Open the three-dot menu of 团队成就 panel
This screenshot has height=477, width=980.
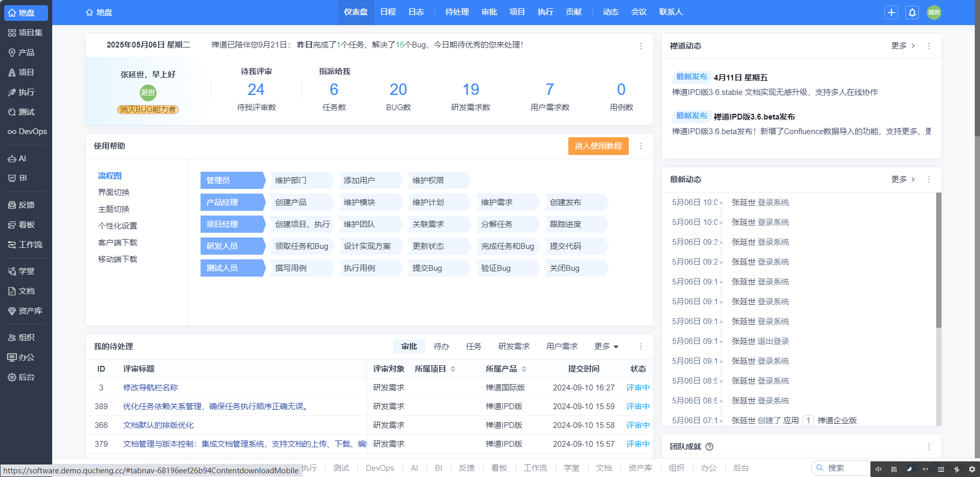coord(929,447)
